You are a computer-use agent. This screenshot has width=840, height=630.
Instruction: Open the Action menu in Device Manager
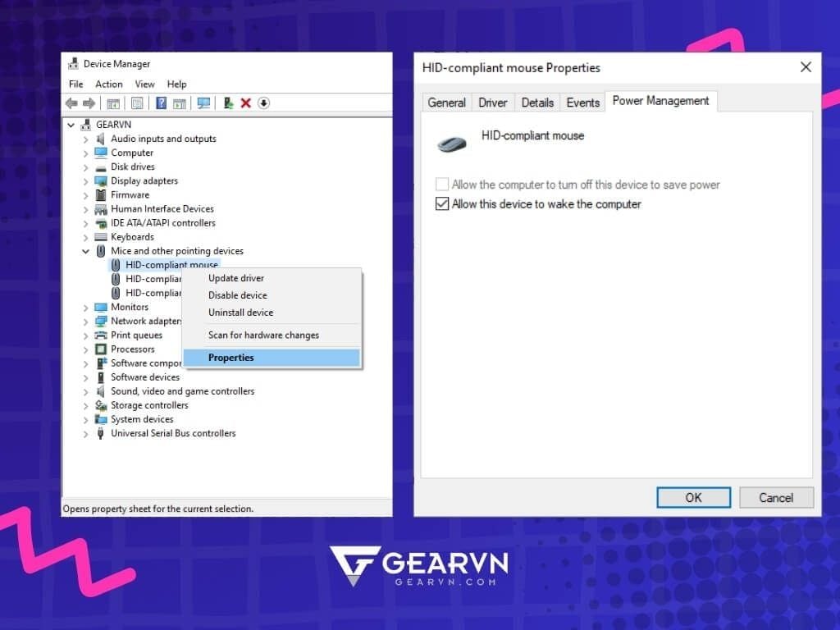pos(108,84)
